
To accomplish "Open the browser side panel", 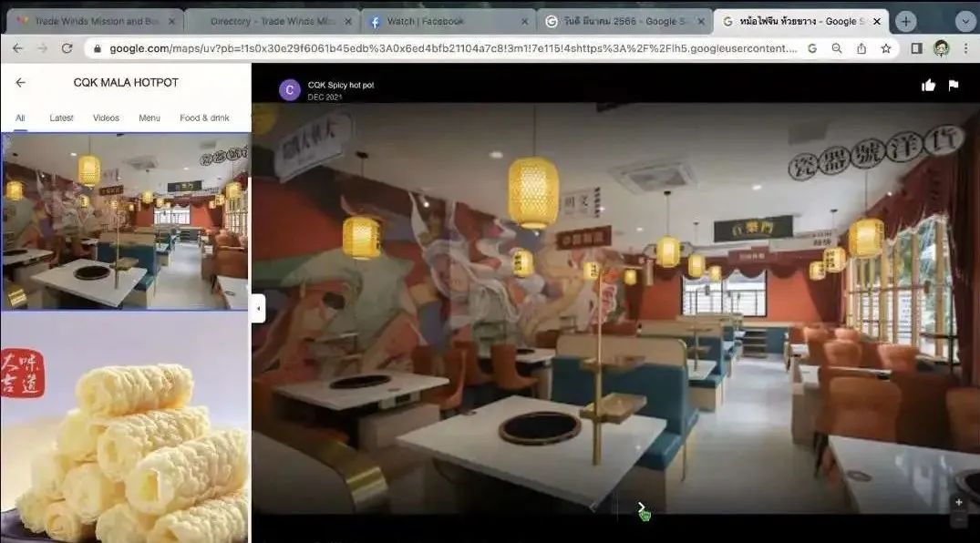I will click(x=916, y=48).
